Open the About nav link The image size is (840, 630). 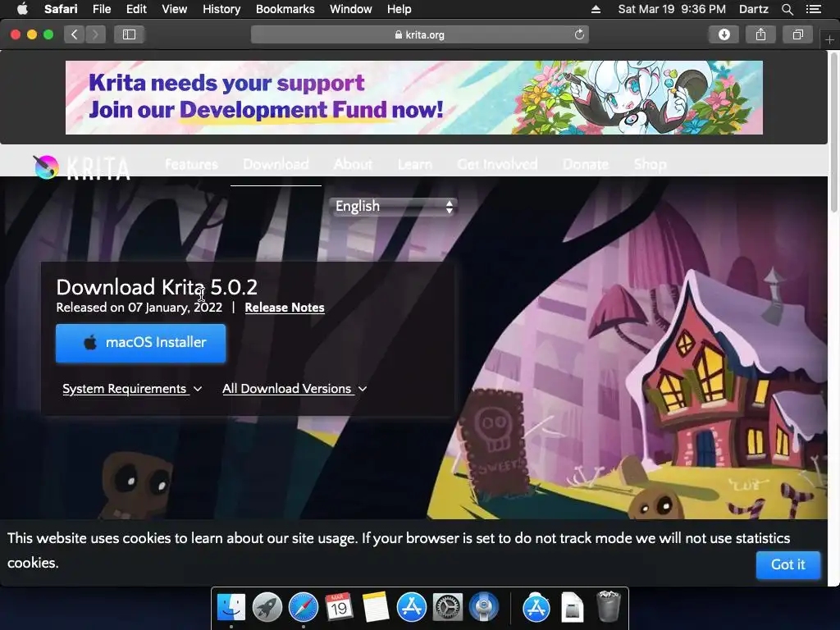point(353,164)
